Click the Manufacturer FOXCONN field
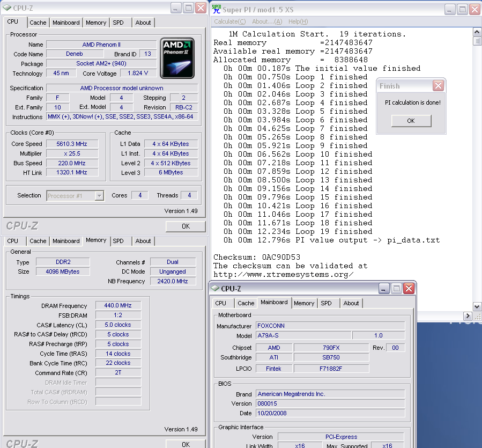This screenshot has width=482, height=448. coord(330,326)
